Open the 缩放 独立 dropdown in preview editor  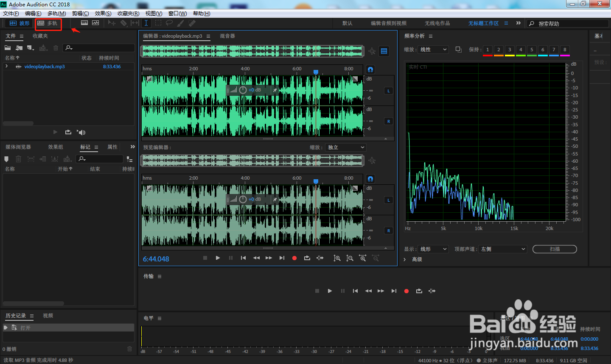coord(345,147)
